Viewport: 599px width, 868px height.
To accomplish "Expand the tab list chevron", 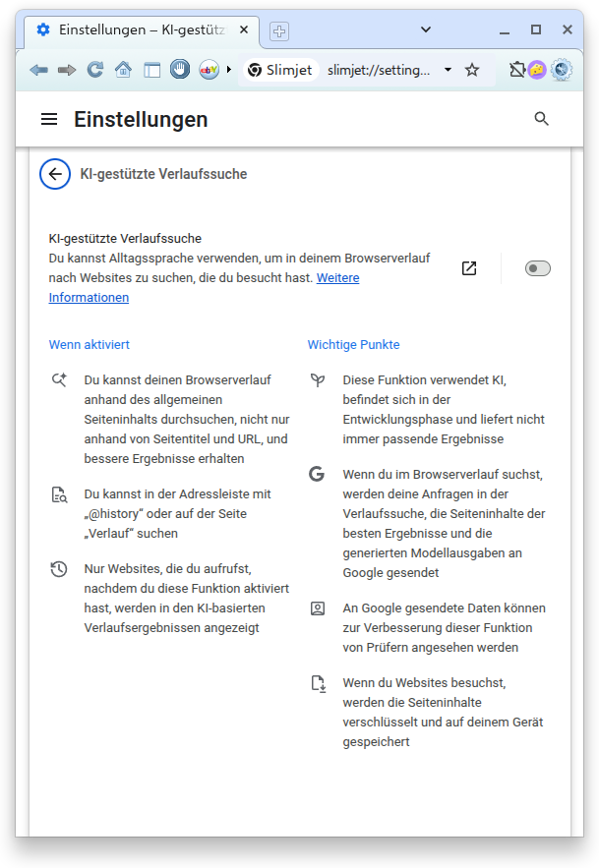I will click(426, 29).
